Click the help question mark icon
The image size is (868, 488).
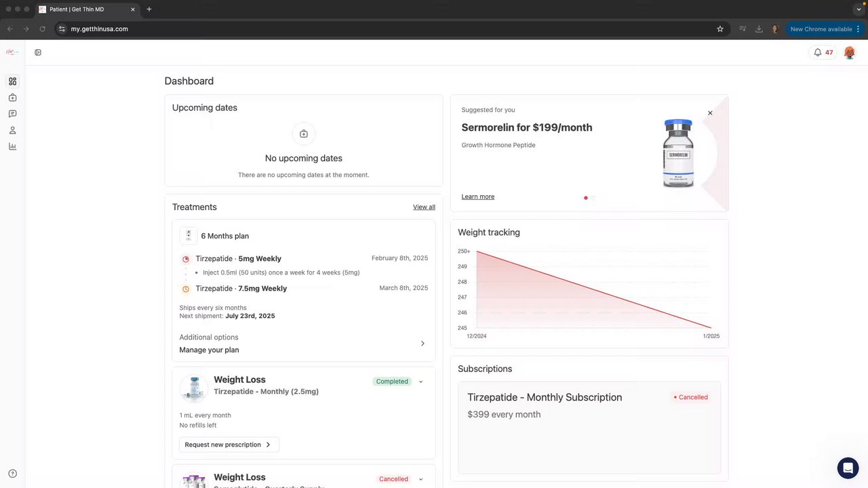[x=12, y=474]
